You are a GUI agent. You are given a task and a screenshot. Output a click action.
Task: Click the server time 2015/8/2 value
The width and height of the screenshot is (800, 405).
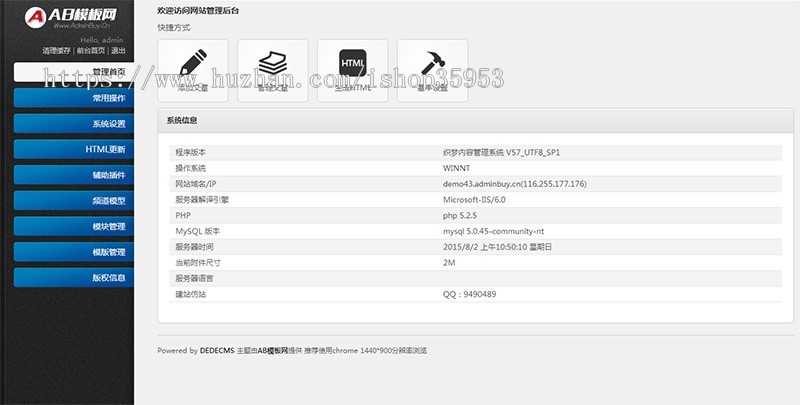coord(497,247)
